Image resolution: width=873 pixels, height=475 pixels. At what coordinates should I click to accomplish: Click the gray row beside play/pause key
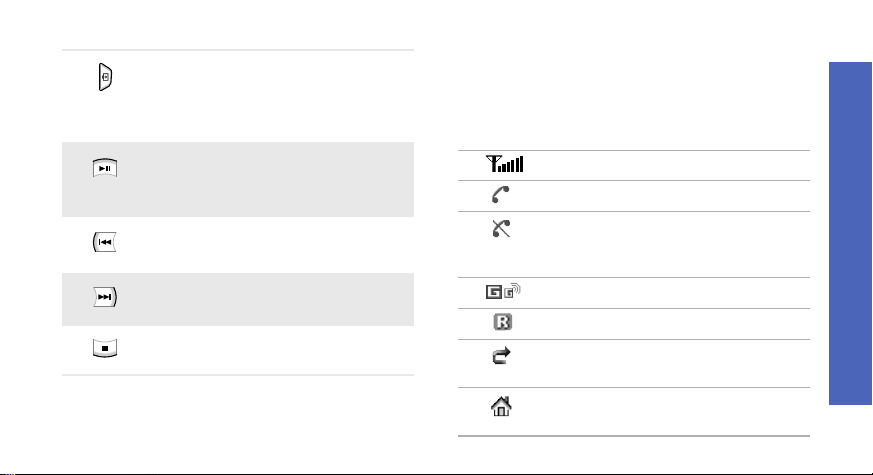pyautogui.click(x=238, y=179)
